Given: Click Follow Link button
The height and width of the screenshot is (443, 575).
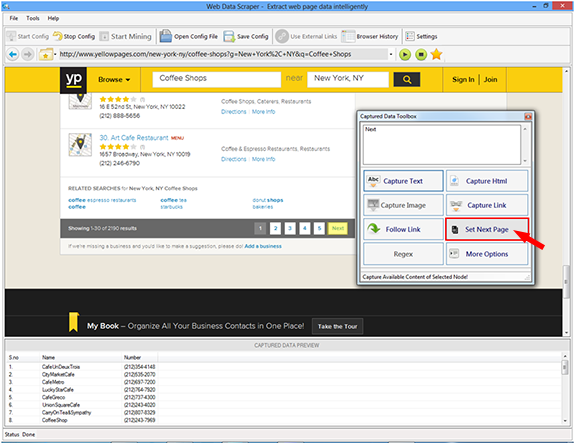Looking at the screenshot, I should [403, 229].
